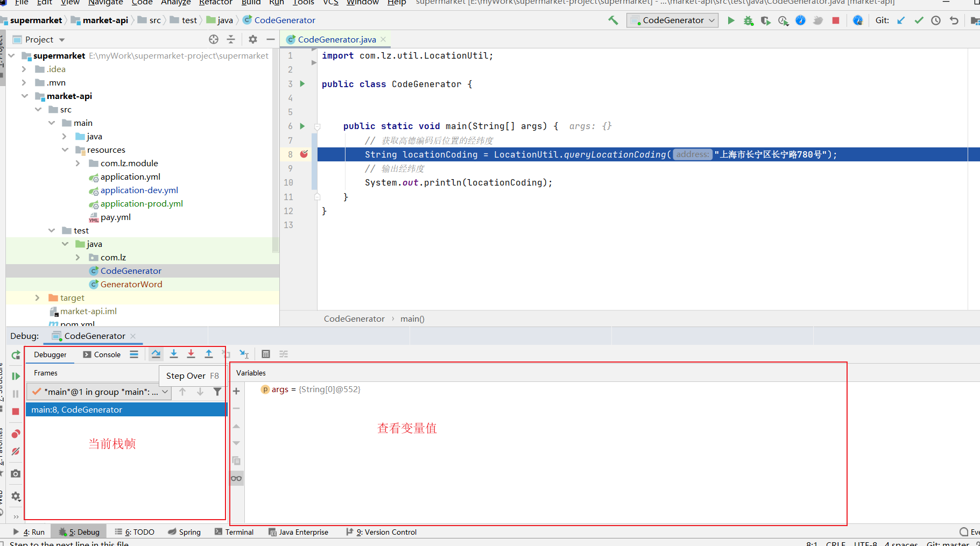This screenshot has width=980, height=546.
Task: Click Git rollback undo icon
Action: (x=954, y=20)
